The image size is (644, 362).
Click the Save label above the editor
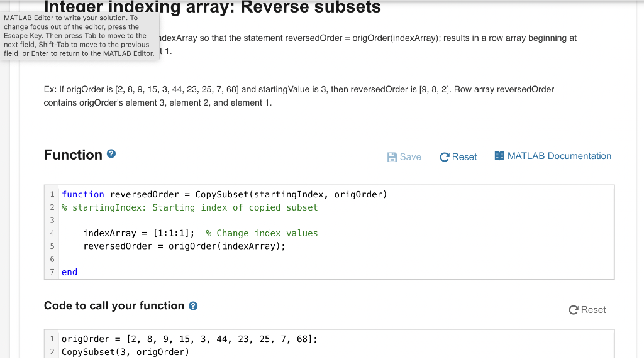pyautogui.click(x=412, y=156)
